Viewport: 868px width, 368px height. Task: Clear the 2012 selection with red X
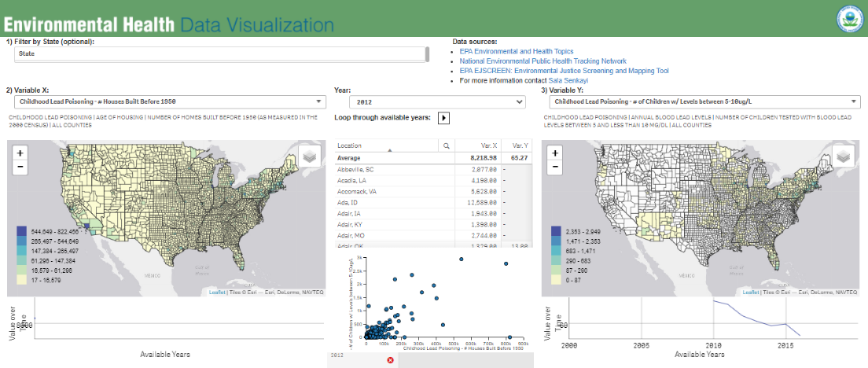pos(390,360)
